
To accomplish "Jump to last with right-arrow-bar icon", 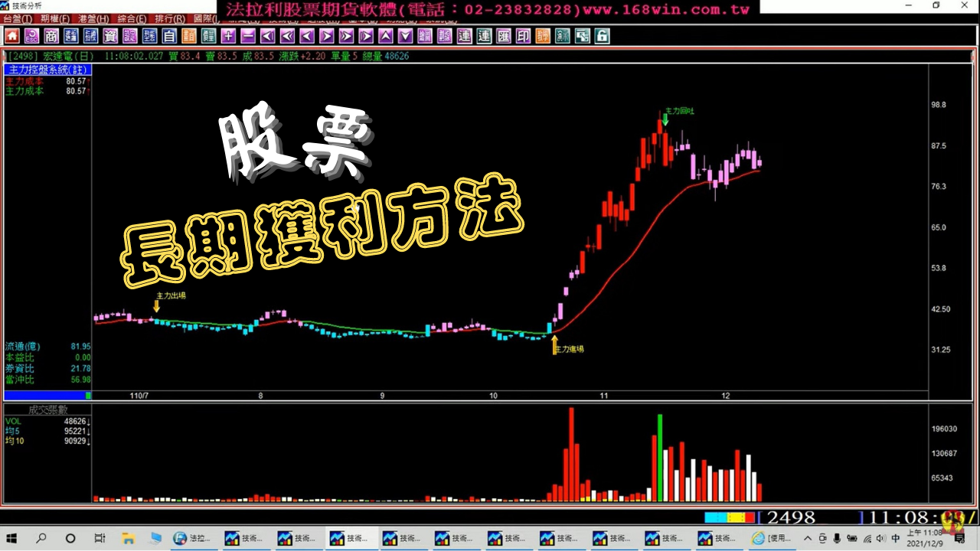I will pyautogui.click(x=366, y=36).
